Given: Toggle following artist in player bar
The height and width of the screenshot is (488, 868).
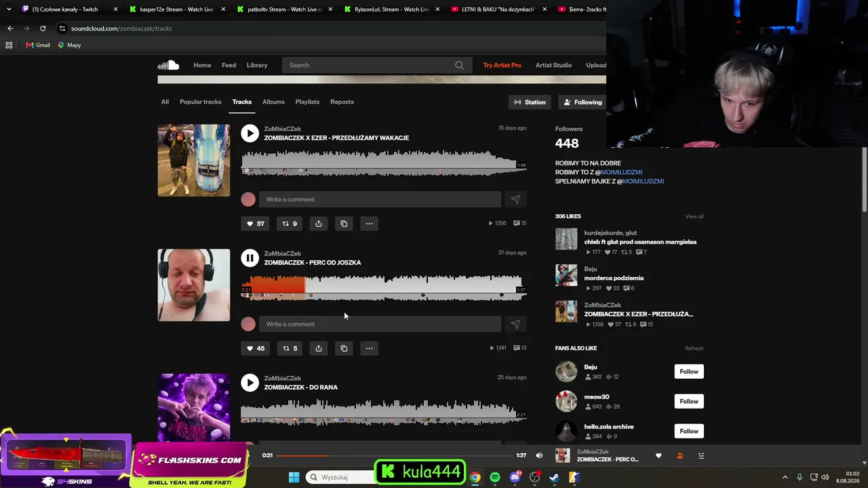Looking at the screenshot, I should [680, 455].
